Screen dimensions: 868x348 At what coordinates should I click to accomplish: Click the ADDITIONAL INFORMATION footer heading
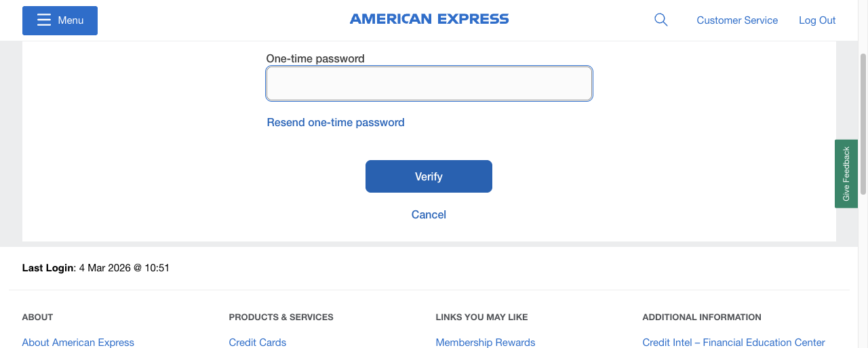(x=702, y=317)
